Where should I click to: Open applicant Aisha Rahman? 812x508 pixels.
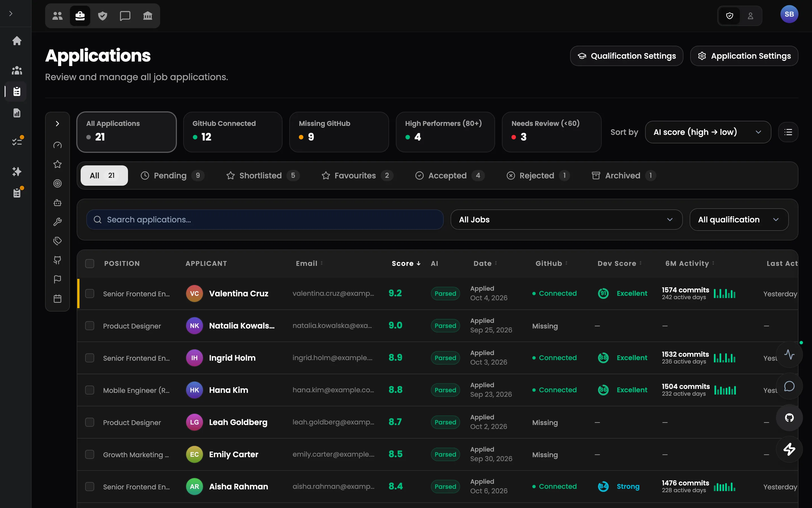[238, 487]
